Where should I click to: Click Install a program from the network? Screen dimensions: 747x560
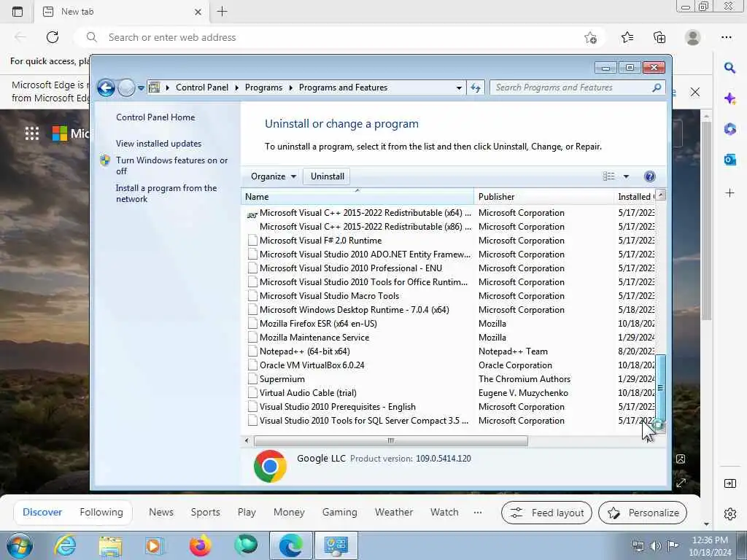click(166, 193)
